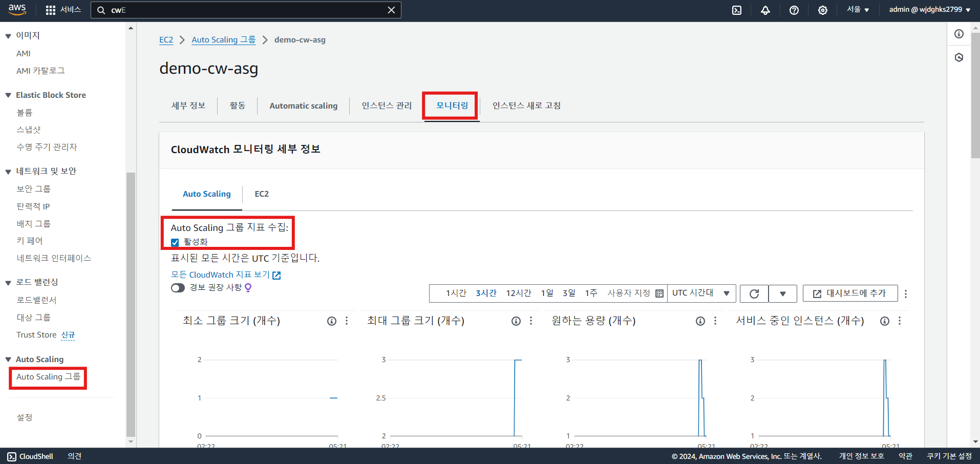Viewport: 980px width, 464px height.
Task: Open options menu for 서비스 중인 인스턴스 chart
Action: (x=900, y=321)
